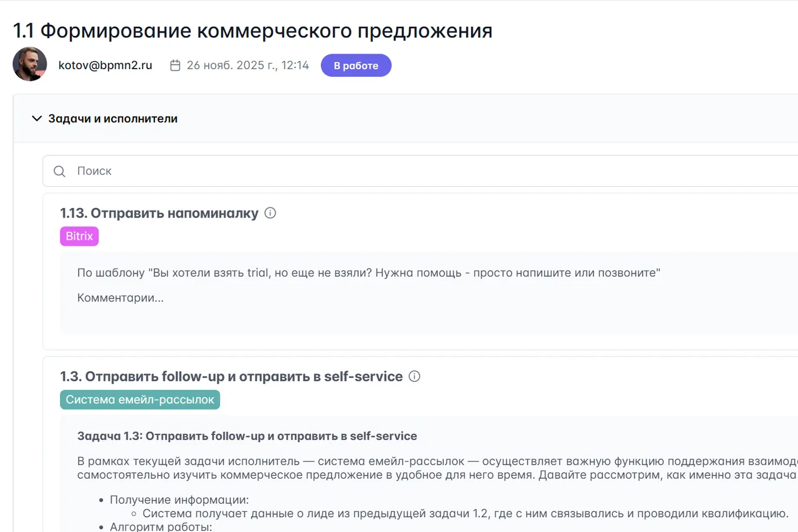Click the calendar icon beside the date
The height and width of the screenshot is (532, 798).
(x=175, y=65)
